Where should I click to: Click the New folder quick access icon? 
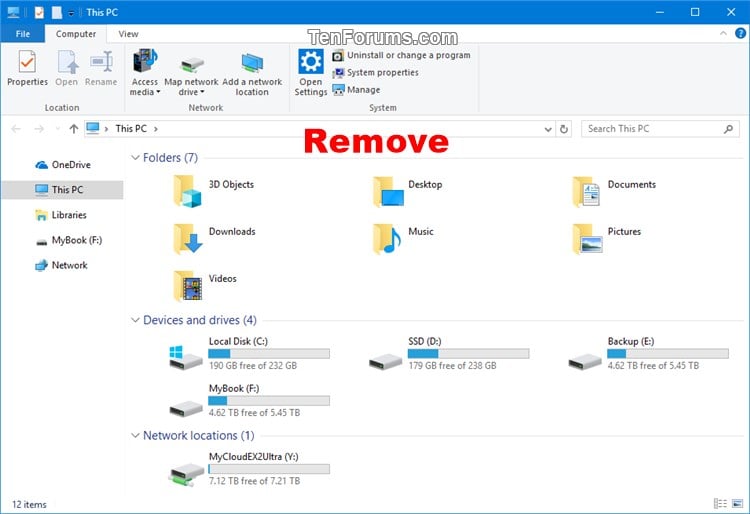(57, 12)
